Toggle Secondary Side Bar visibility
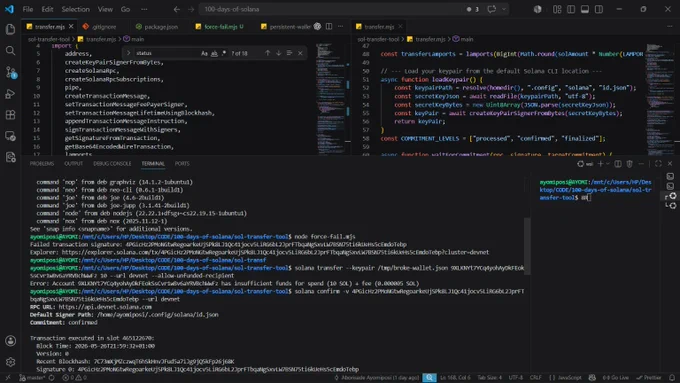This screenshot has height=383, width=680. point(599,9)
